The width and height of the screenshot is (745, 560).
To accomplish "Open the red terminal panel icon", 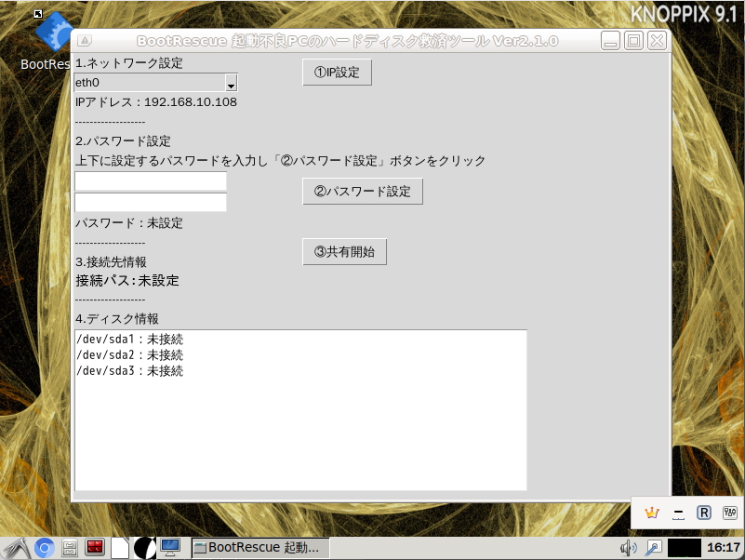I will (x=95, y=548).
